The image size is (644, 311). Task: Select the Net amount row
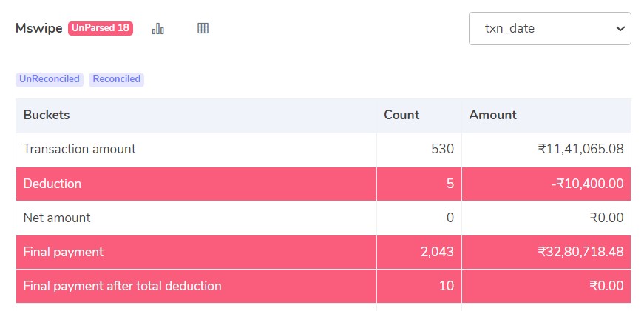point(57,218)
